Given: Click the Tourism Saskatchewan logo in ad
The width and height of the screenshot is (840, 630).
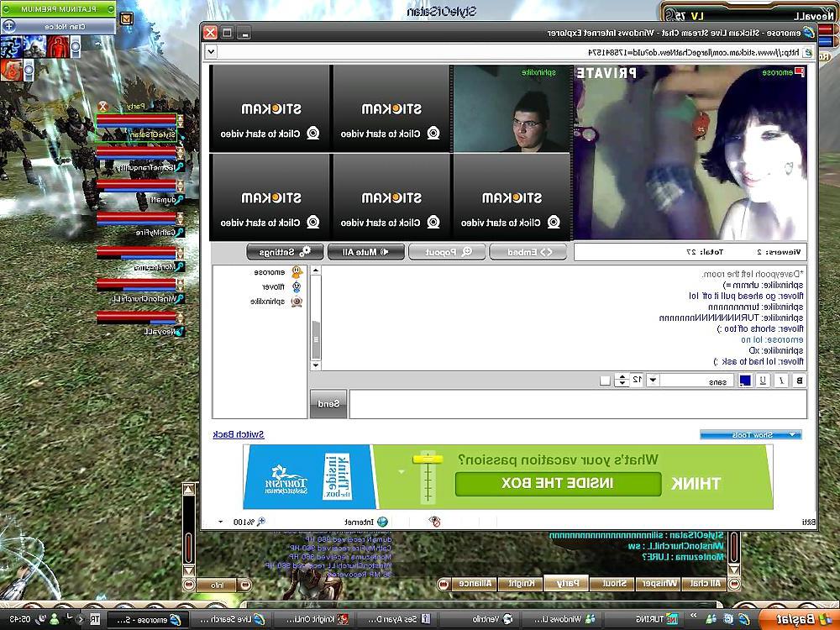Looking at the screenshot, I should [286, 479].
